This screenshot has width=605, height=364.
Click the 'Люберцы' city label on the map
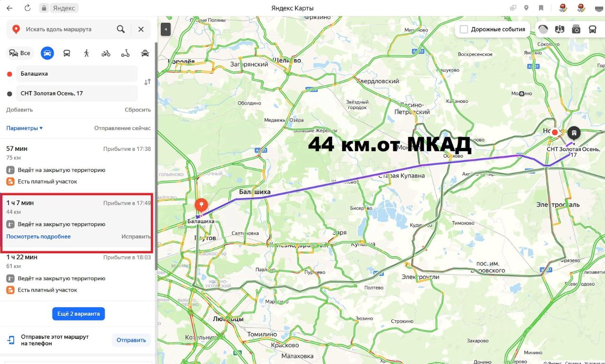pos(228,319)
